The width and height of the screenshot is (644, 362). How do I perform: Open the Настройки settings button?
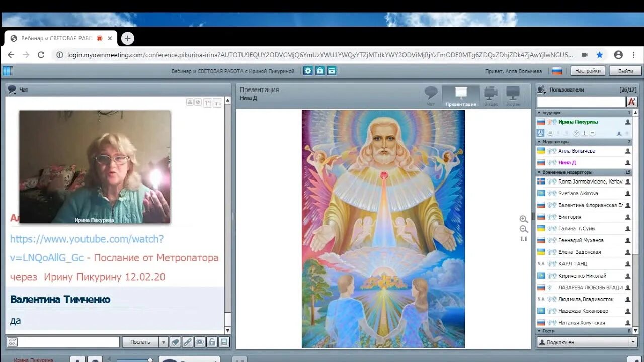[588, 71]
